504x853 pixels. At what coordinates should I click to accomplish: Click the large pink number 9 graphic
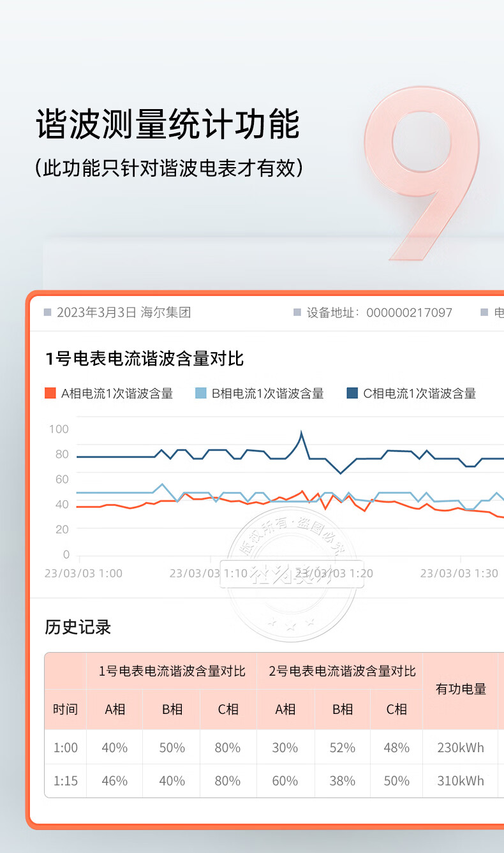tap(424, 172)
